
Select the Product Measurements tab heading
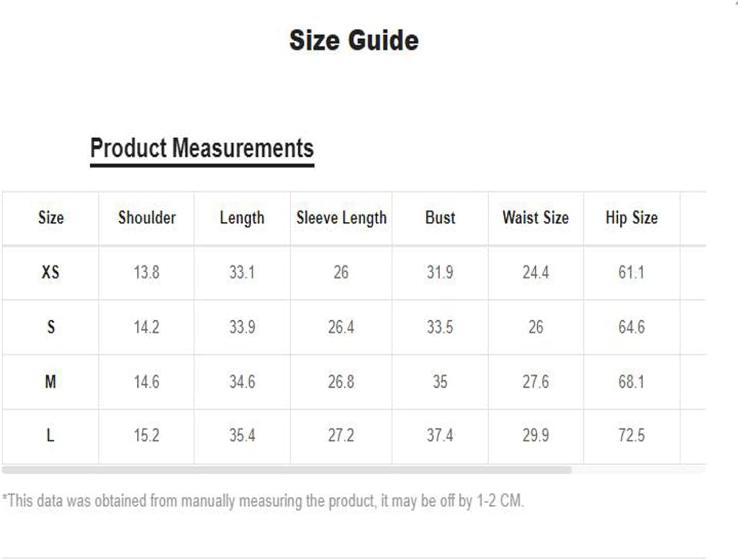(202, 148)
